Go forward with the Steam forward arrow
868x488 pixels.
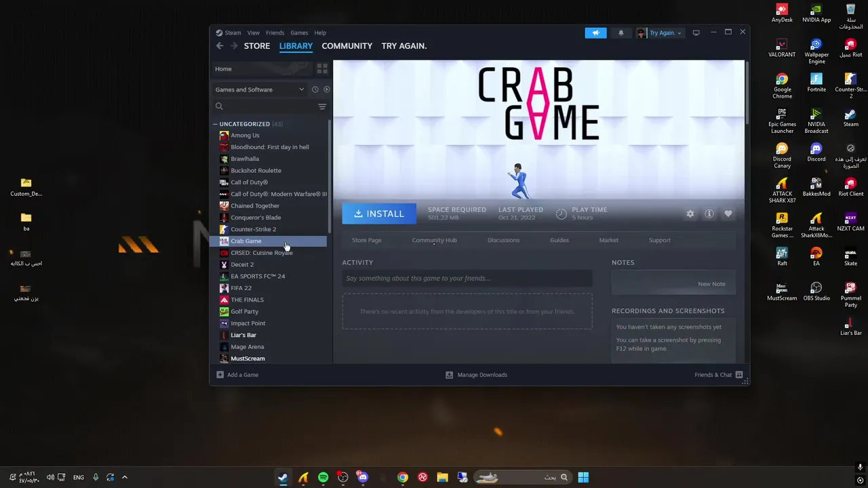(x=234, y=46)
